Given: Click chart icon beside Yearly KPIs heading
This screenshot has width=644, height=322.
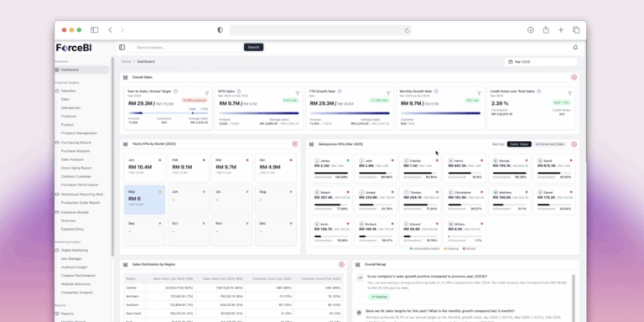Looking at the screenshot, I should [x=125, y=144].
